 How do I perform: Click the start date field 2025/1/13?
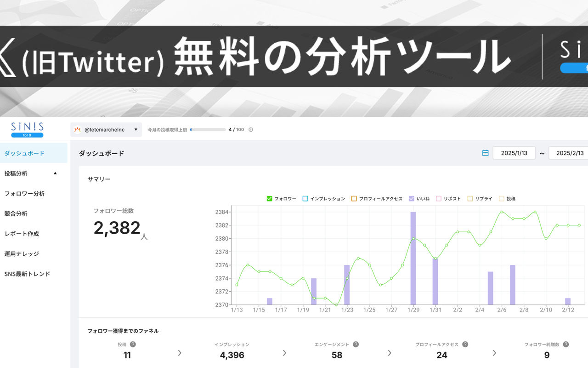(514, 153)
